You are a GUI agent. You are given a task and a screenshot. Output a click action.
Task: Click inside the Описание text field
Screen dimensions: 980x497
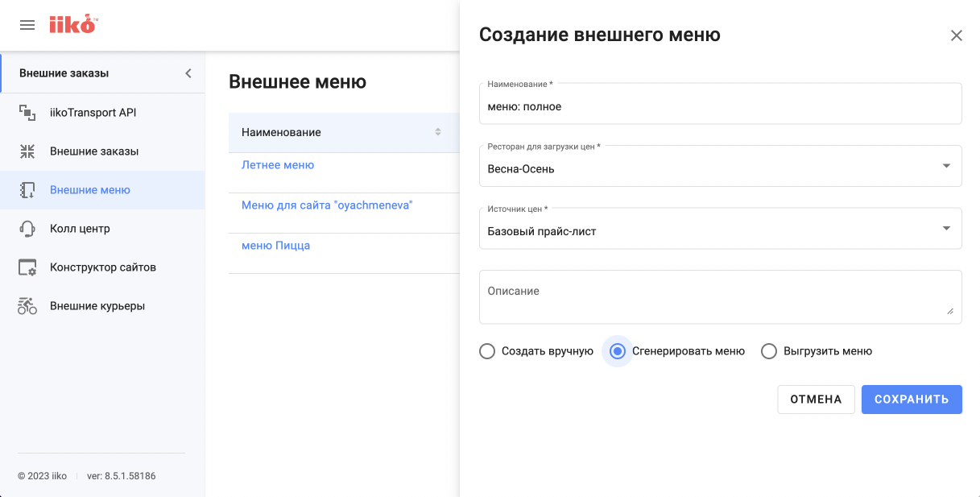(720, 296)
